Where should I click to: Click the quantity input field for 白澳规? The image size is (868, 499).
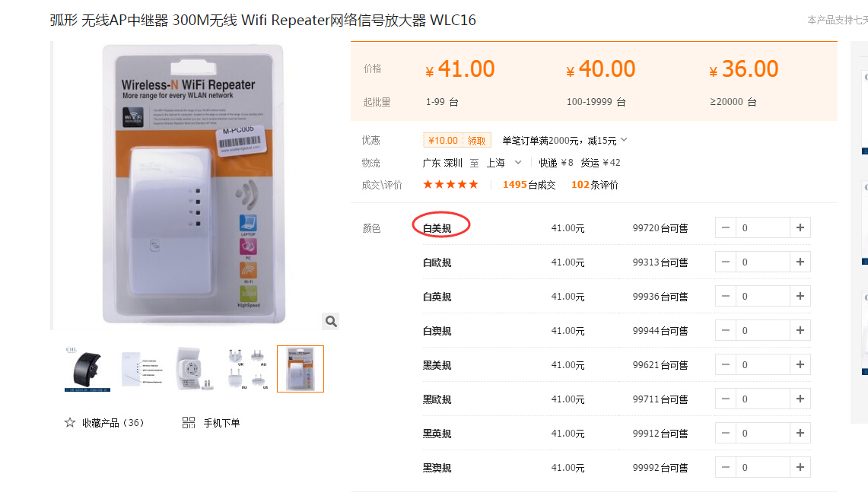(762, 331)
